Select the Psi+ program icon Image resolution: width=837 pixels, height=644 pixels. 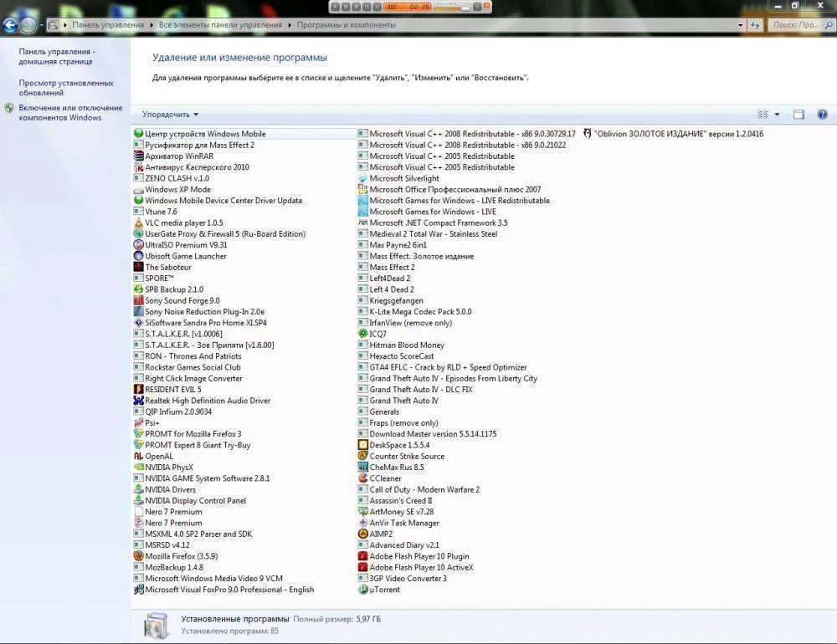tap(138, 422)
